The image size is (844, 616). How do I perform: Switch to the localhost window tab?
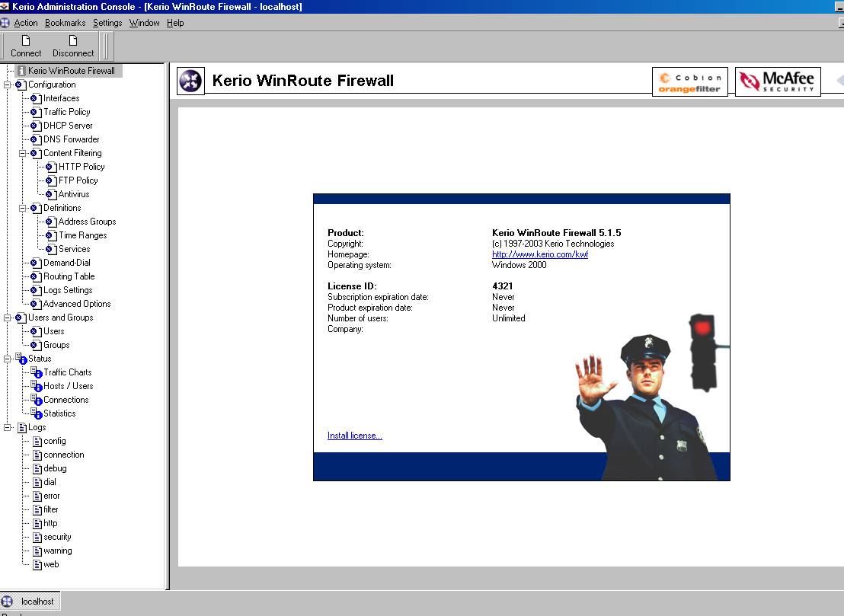(30, 601)
